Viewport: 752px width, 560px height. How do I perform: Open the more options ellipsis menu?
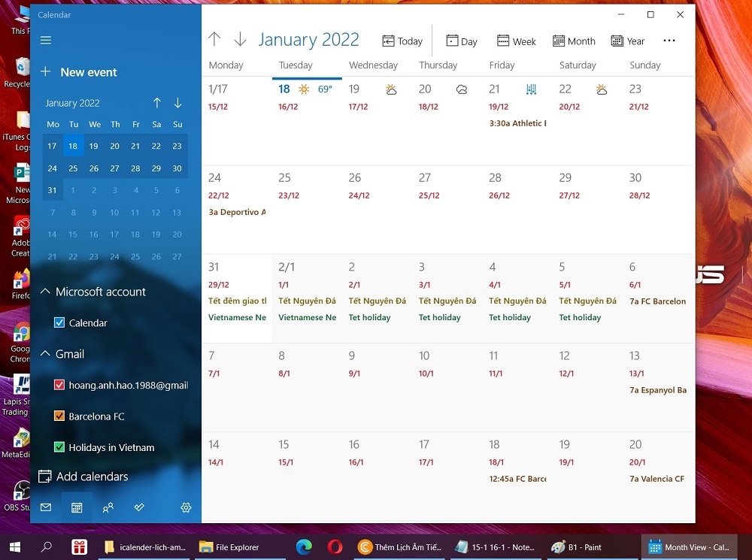click(669, 41)
